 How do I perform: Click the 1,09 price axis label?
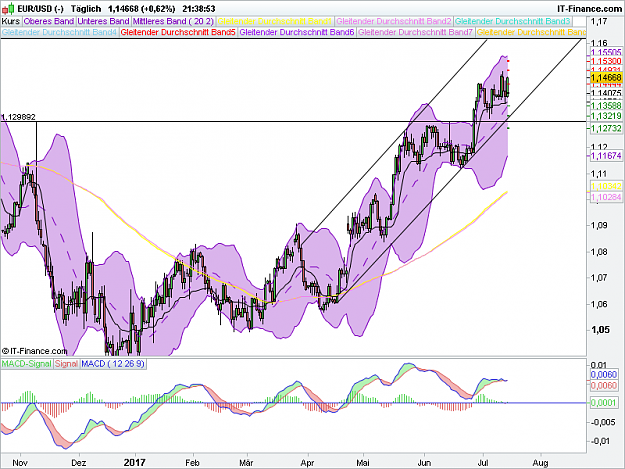[x=600, y=226]
